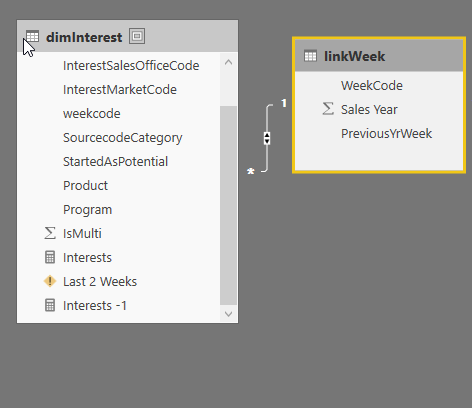Click the calculator icon beside Interests

(x=50, y=257)
